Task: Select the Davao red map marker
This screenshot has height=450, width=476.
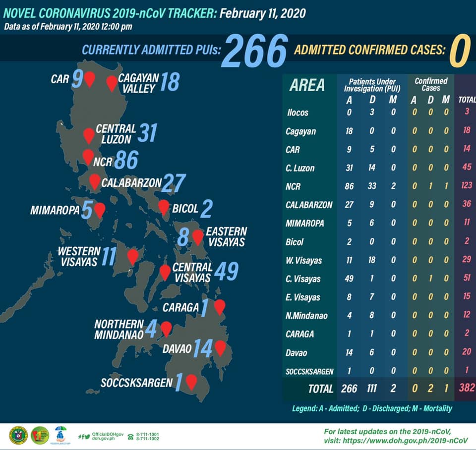Action: click(x=220, y=347)
